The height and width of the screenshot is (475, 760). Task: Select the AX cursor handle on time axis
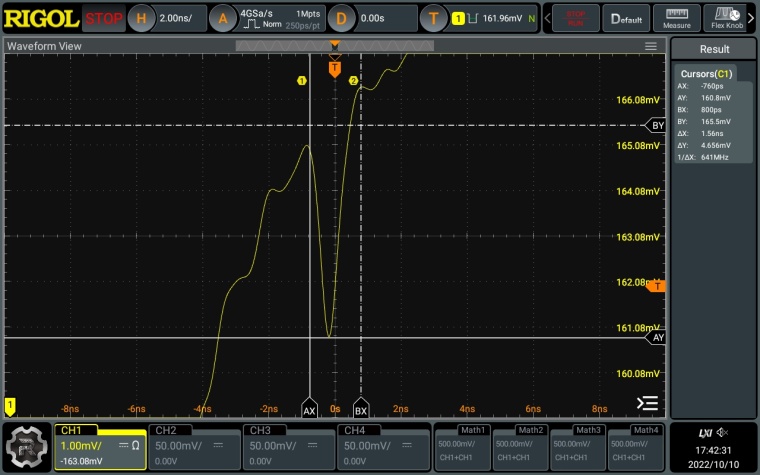pos(310,410)
